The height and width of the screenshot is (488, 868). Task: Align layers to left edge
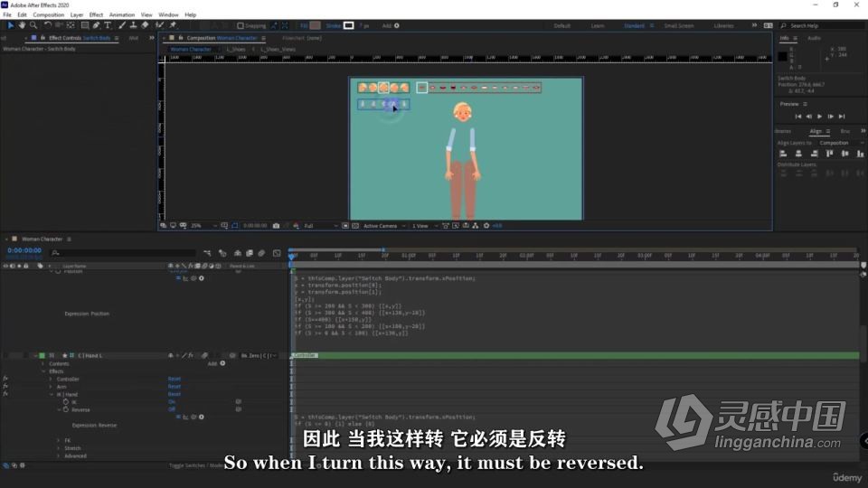[783, 154]
